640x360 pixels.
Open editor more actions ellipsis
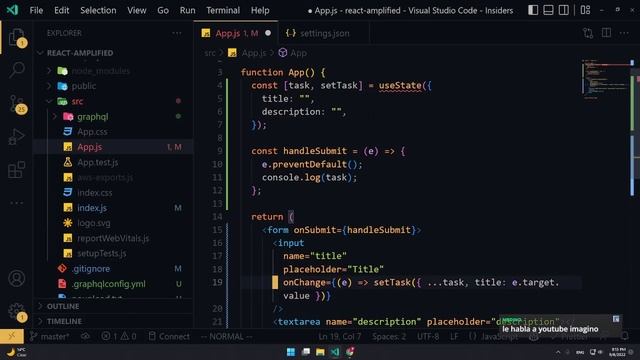pyautogui.click(x=624, y=33)
